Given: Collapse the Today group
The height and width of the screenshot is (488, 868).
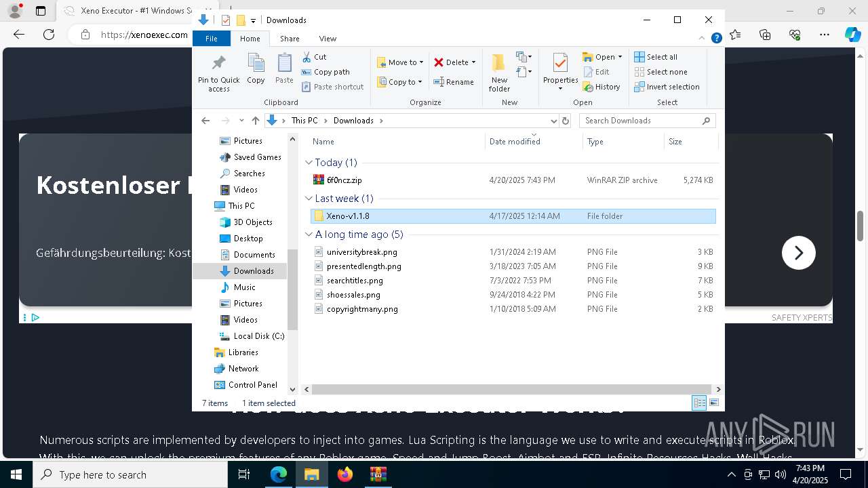Looking at the screenshot, I should pyautogui.click(x=309, y=163).
